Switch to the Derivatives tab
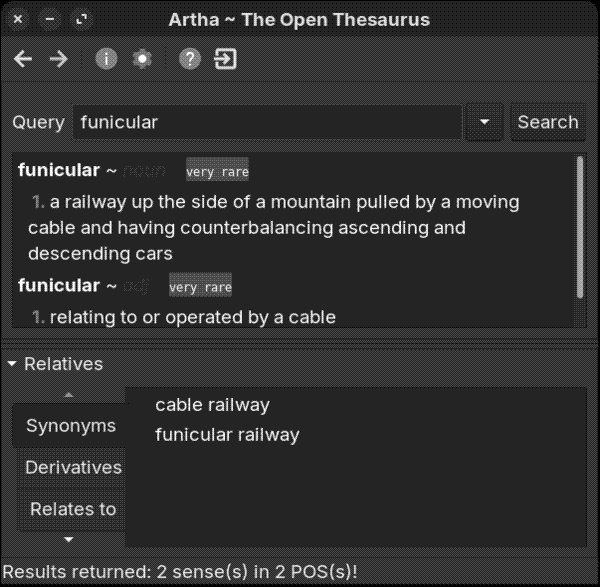The image size is (600, 587). [x=73, y=468]
